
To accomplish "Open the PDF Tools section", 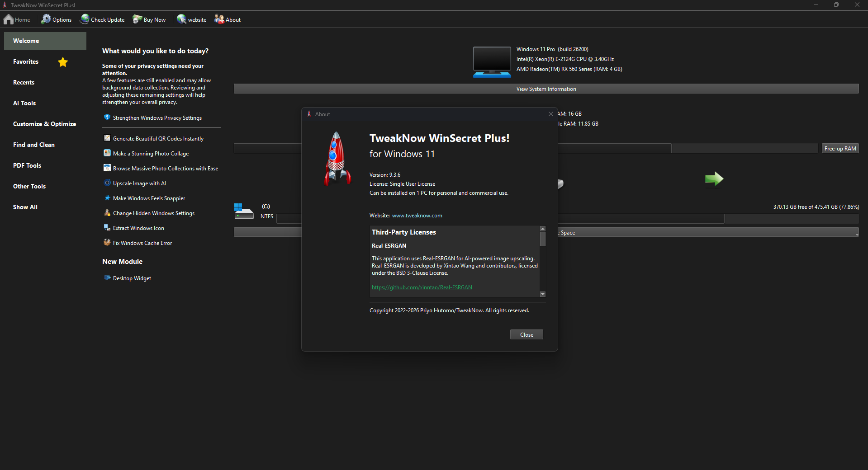I will [x=27, y=166].
